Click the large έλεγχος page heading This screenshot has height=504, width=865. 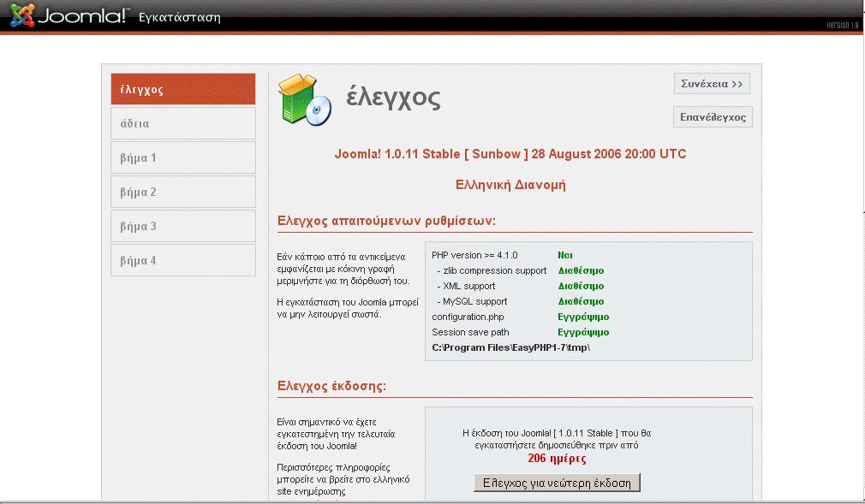pyautogui.click(x=393, y=98)
